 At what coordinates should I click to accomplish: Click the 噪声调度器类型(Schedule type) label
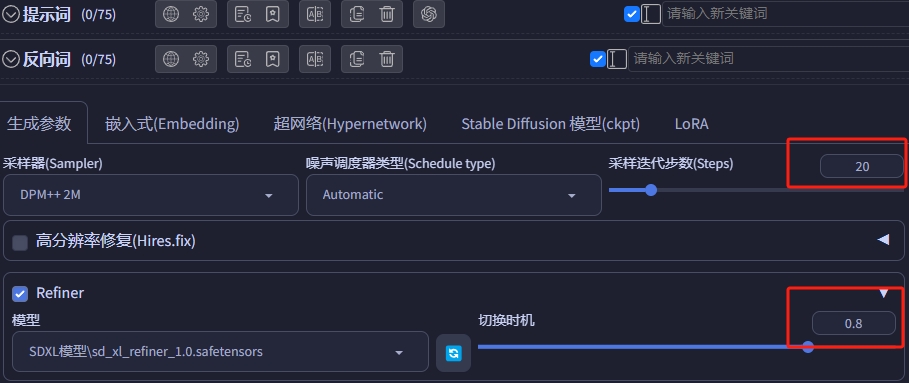(x=401, y=164)
